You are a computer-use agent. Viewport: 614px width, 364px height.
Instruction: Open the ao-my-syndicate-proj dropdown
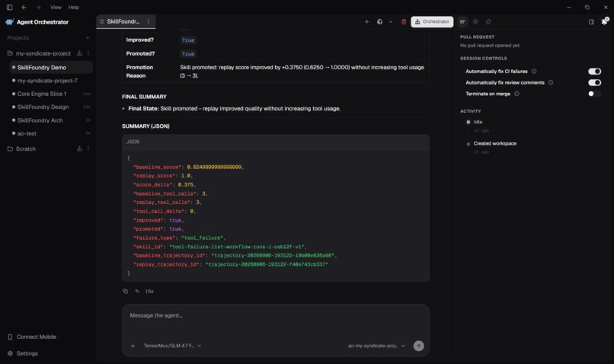pyautogui.click(x=376, y=346)
